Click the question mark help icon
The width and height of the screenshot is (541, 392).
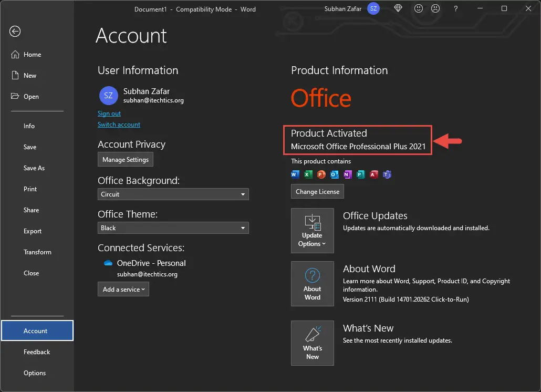click(456, 8)
